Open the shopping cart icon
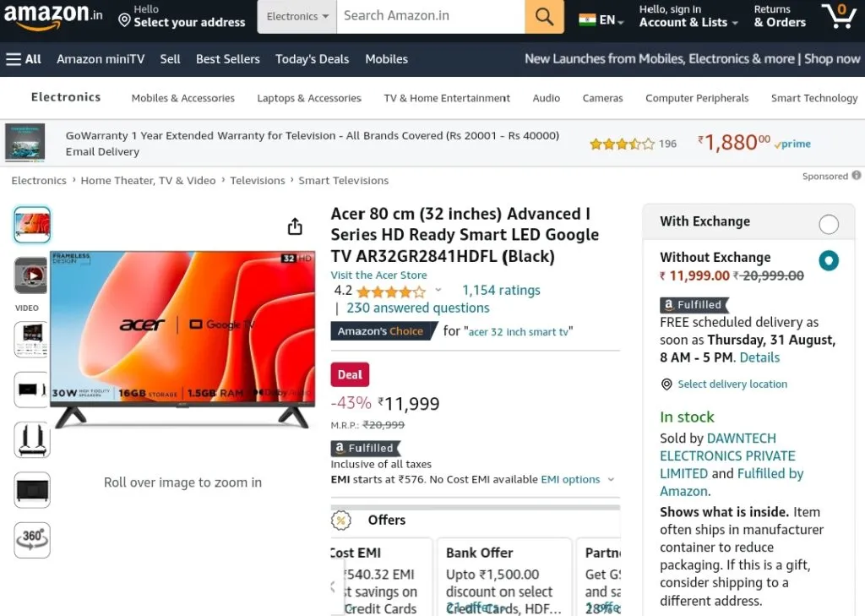The height and width of the screenshot is (616, 865). coord(839,15)
